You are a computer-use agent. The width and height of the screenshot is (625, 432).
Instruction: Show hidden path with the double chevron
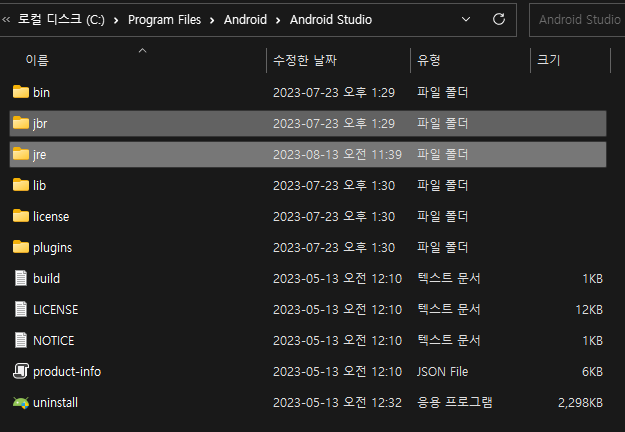6,19
